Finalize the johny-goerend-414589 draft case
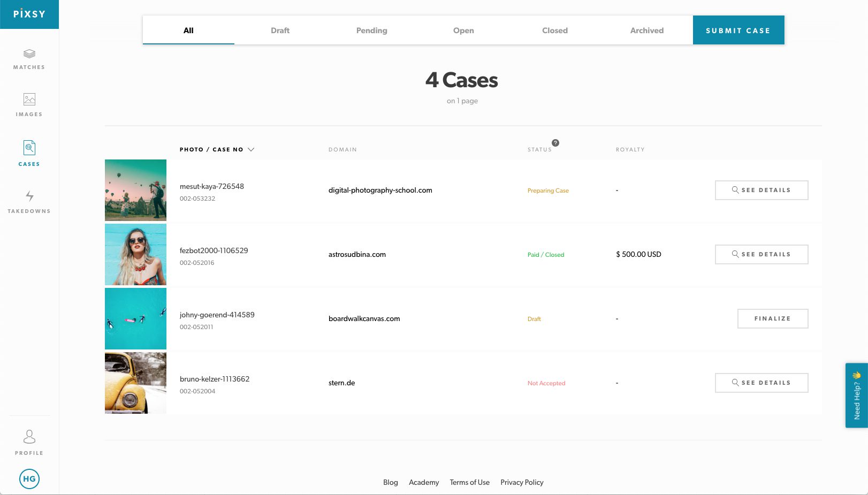This screenshot has width=868, height=495. (772, 318)
